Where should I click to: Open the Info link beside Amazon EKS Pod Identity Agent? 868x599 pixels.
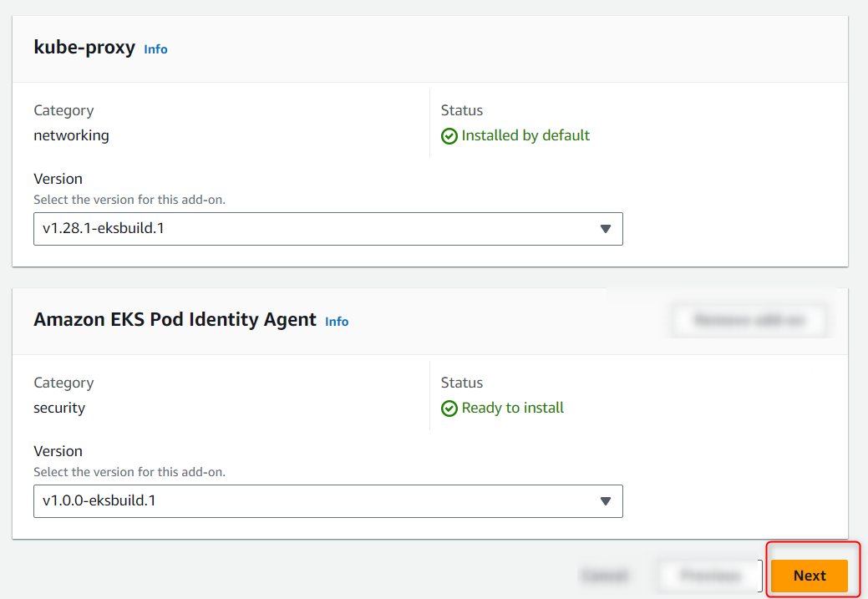tap(337, 321)
